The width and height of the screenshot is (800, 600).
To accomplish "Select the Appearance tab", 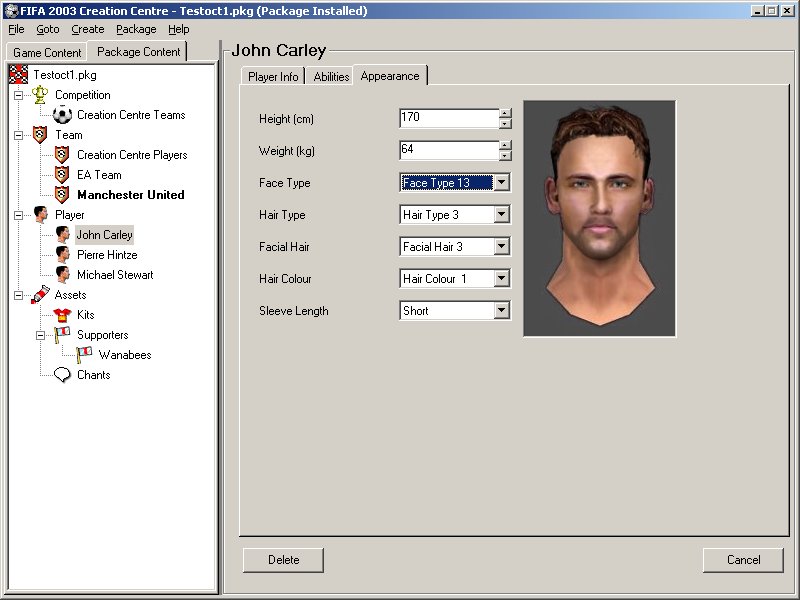I will coord(390,76).
